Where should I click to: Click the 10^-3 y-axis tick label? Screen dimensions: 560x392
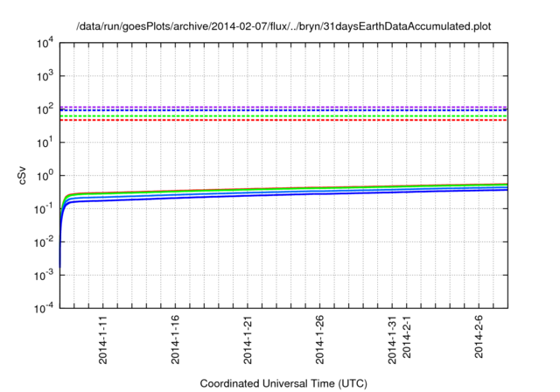(45, 275)
